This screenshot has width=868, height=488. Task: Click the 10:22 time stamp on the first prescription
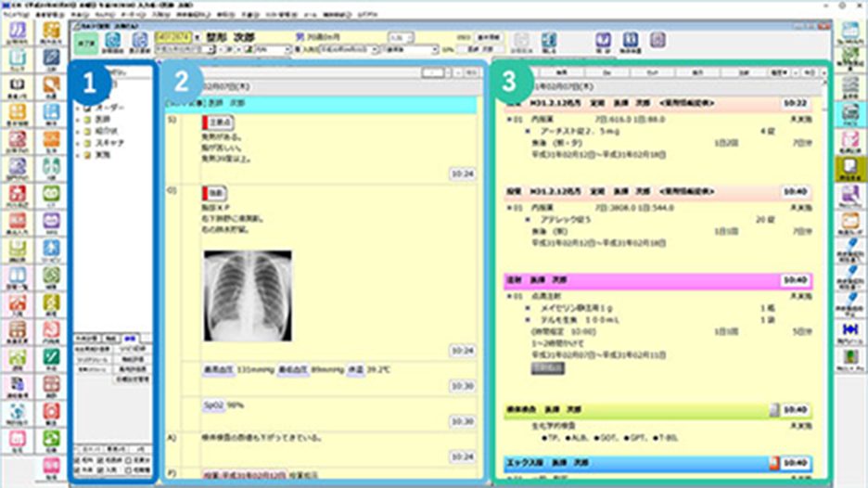coord(795,104)
